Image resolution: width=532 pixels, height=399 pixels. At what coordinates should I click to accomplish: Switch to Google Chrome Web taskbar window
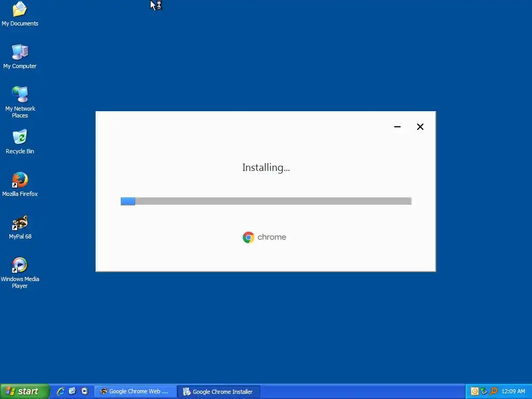(135, 391)
